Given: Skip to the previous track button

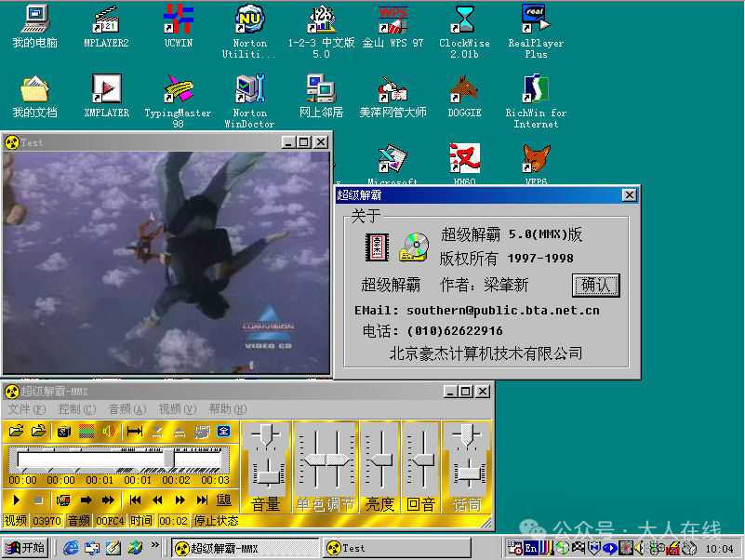Looking at the screenshot, I should [x=135, y=500].
